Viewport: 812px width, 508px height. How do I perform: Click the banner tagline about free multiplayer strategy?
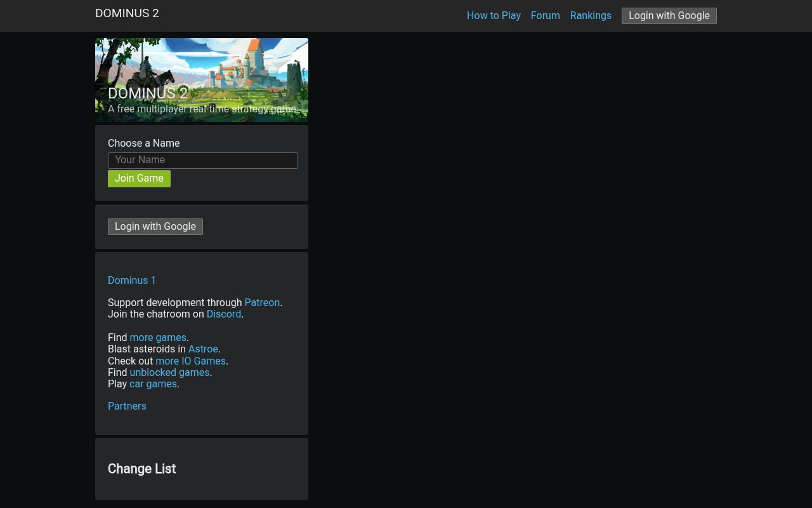[x=202, y=109]
